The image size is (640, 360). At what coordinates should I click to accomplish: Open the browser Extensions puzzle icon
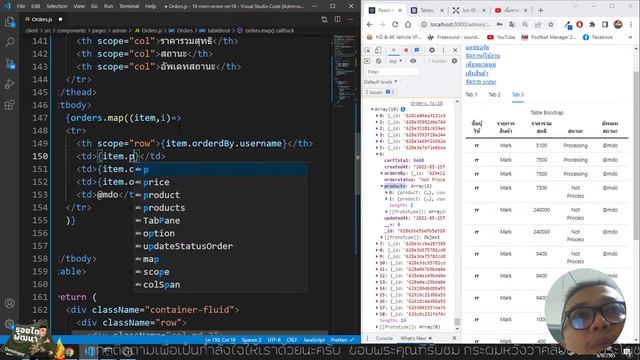[x=592, y=24]
